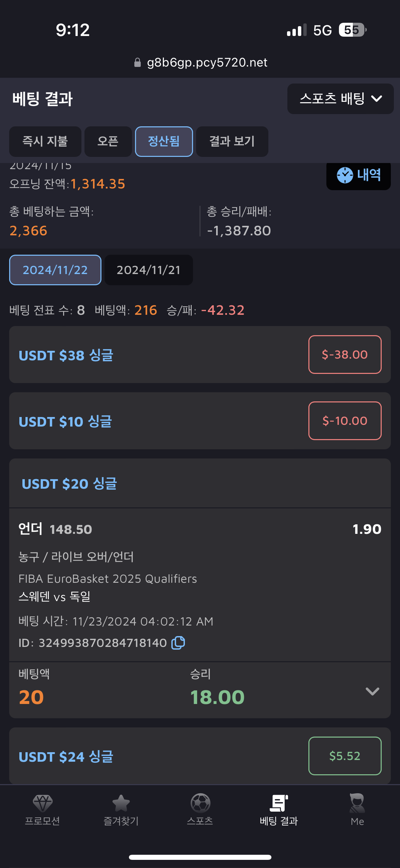Go to 스포츠 soccer ball icon
400x868 pixels.
(200, 803)
